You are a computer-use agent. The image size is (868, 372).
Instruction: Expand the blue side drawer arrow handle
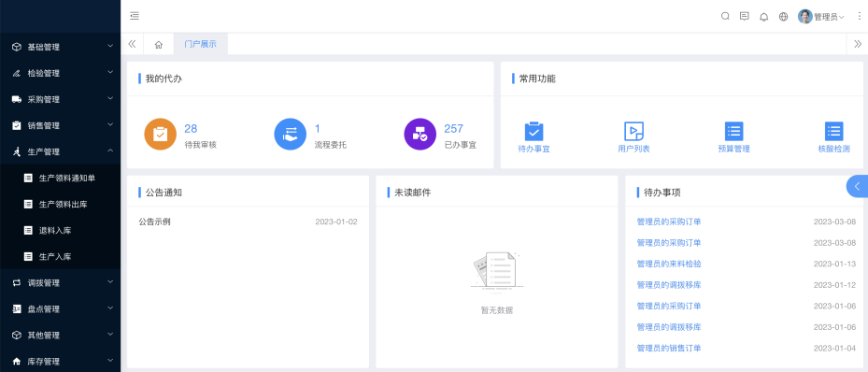[x=858, y=187]
